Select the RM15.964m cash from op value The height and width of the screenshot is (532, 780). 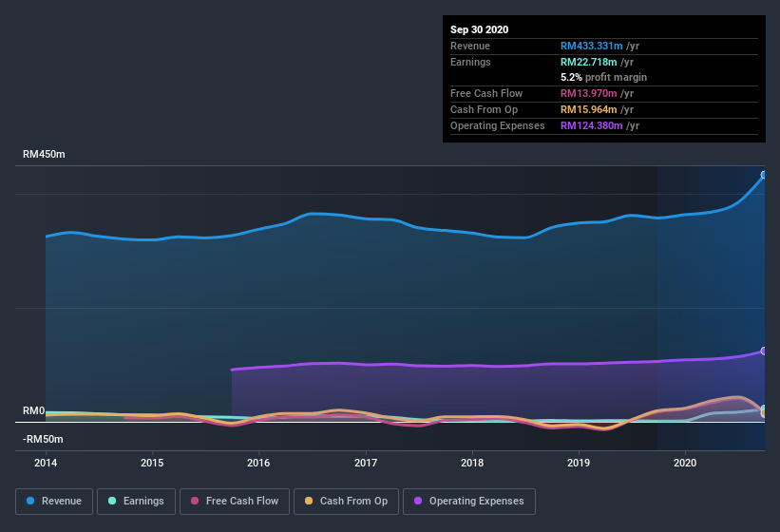(x=588, y=109)
